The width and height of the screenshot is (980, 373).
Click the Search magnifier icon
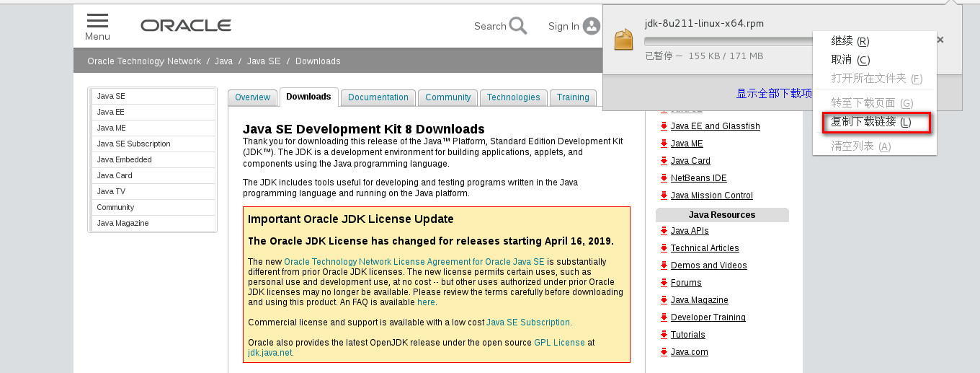518,26
